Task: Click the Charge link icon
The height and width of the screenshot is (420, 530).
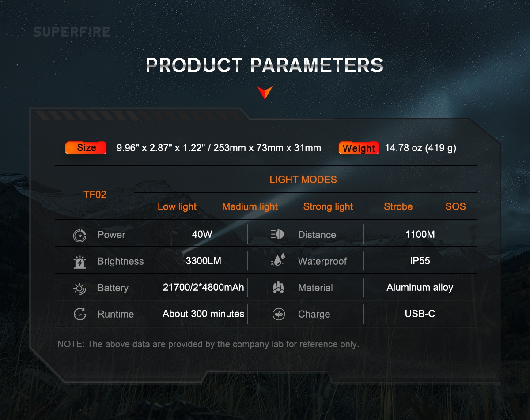Action: coord(278,314)
